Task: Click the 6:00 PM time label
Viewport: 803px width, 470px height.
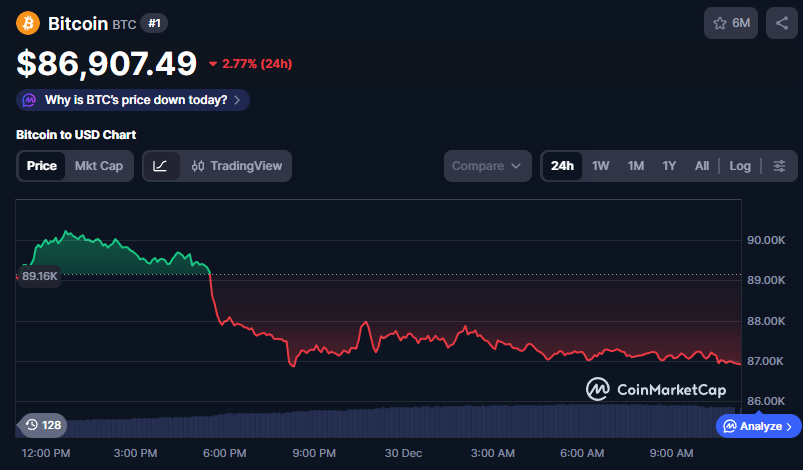Action: [224, 453]
